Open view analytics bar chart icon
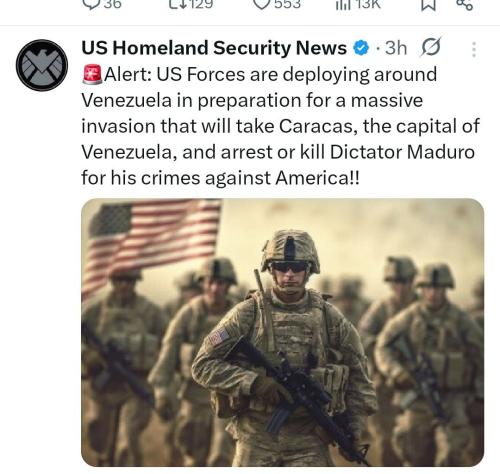500x474 pixels. click(x=343, y=4)
